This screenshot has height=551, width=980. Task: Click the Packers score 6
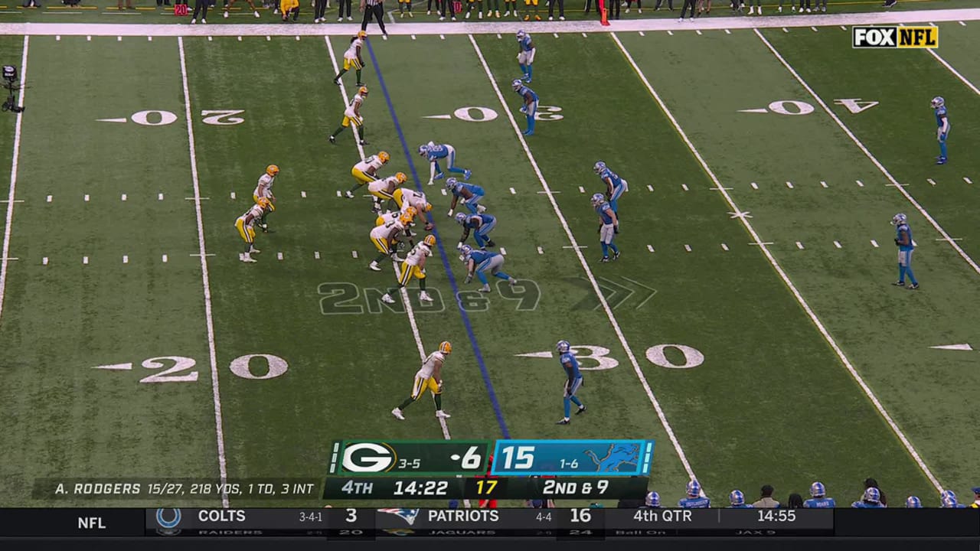coord(469,458)
